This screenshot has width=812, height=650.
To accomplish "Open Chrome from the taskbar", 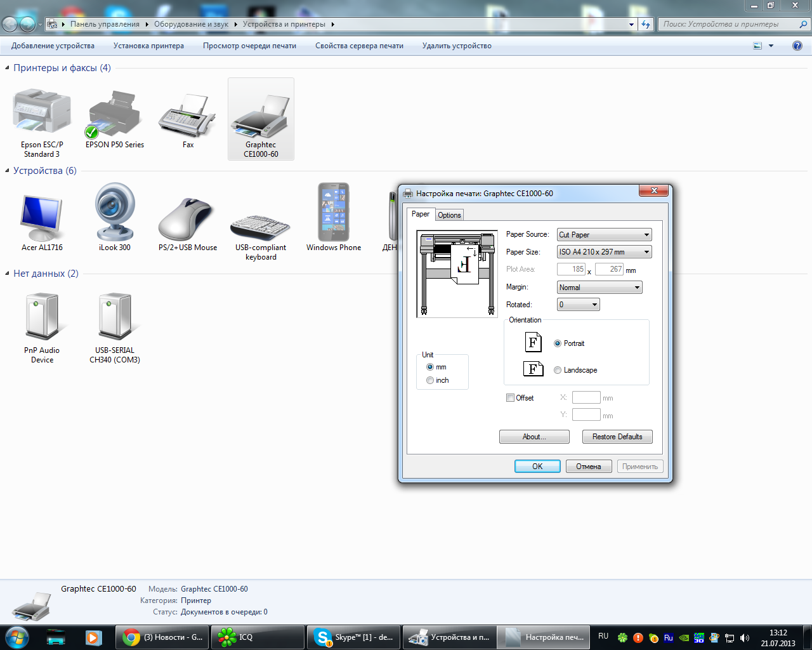I will click(x=162, y=637).
